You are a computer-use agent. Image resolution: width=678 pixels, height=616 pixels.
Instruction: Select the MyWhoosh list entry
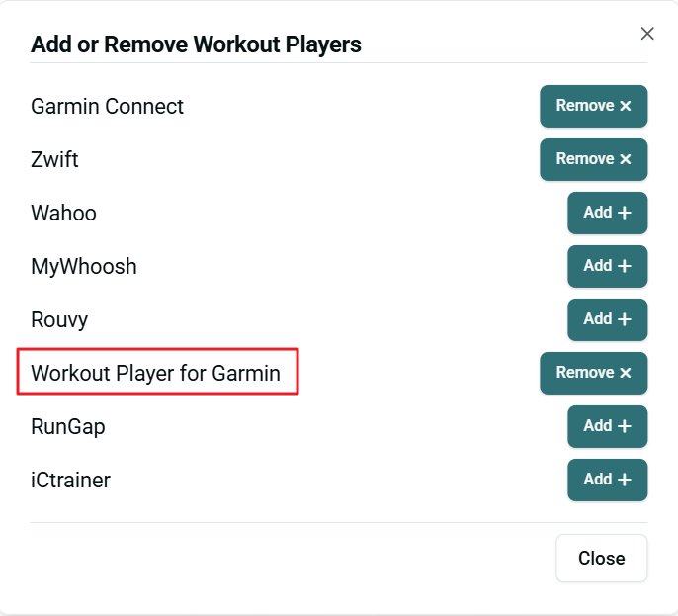pyautogui.click(x=83, y=266)
